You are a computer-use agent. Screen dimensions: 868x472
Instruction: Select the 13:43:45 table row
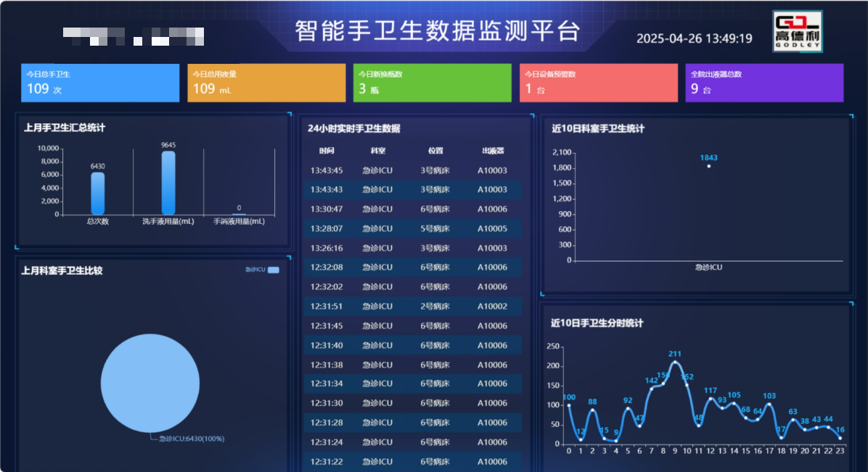pos(413,170)
